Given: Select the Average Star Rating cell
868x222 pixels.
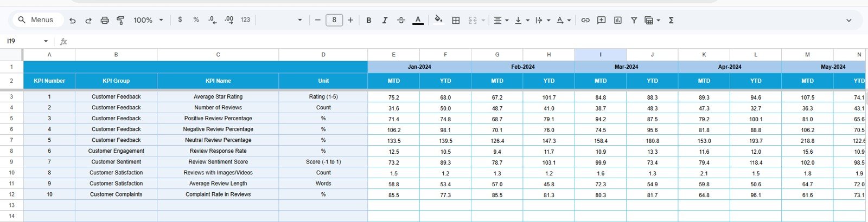Looking at the screenshot, I should pos(218,97).
